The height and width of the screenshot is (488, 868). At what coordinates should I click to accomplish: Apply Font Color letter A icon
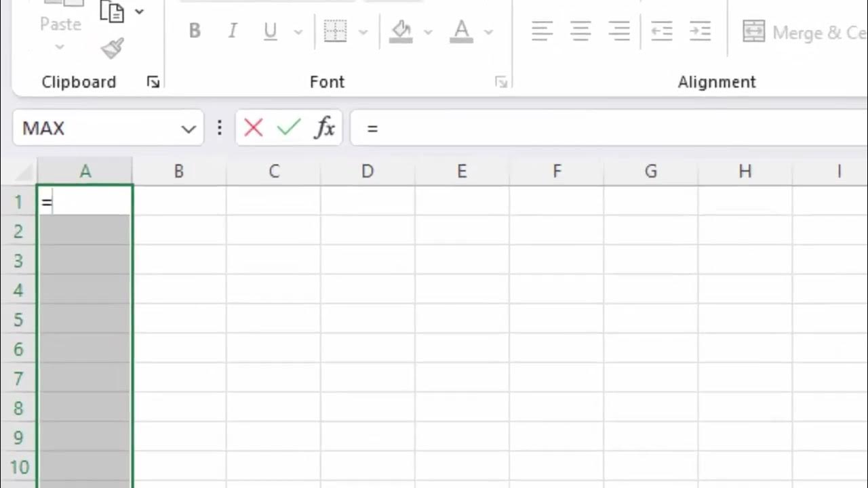click(461, 31)
